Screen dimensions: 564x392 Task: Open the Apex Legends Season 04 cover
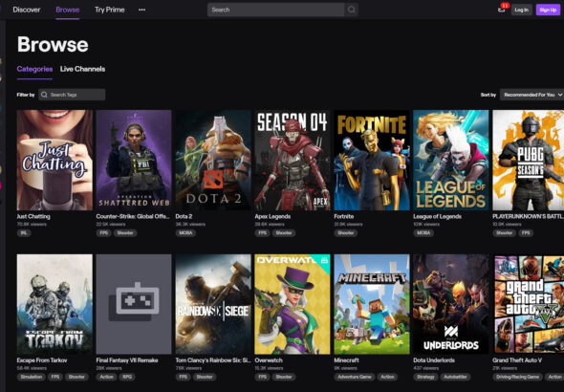(x=293, y=160)
